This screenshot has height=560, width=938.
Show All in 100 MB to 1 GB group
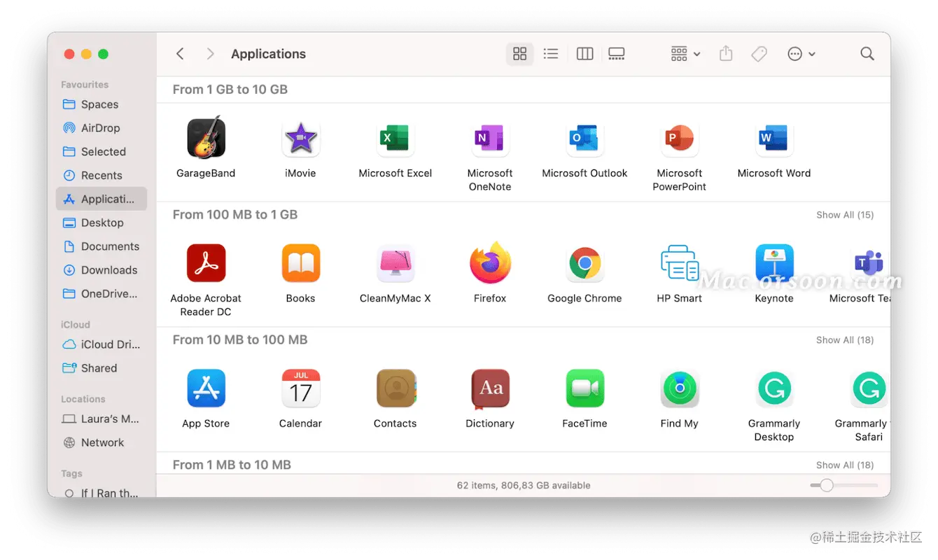845,215
